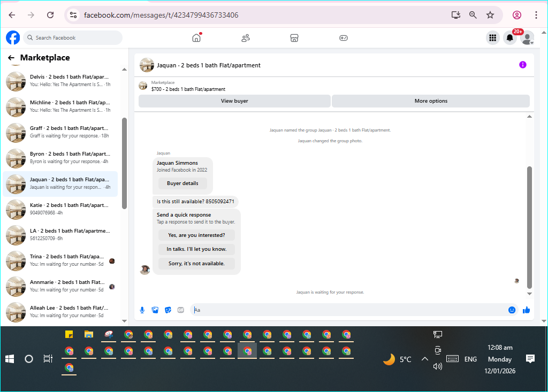Open the Marketplace tab in the top bar
The image size is (548, 392).
[294, 38]
